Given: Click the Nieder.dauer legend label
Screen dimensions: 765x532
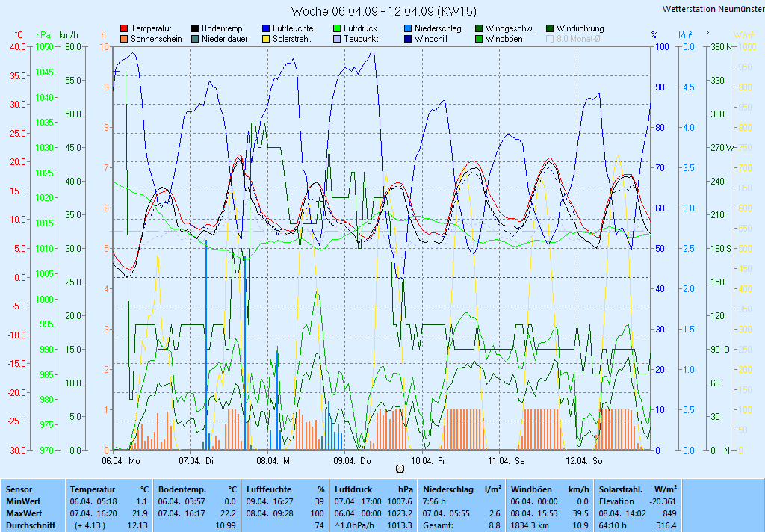Looking at the screenshot, I should (225, 39).
